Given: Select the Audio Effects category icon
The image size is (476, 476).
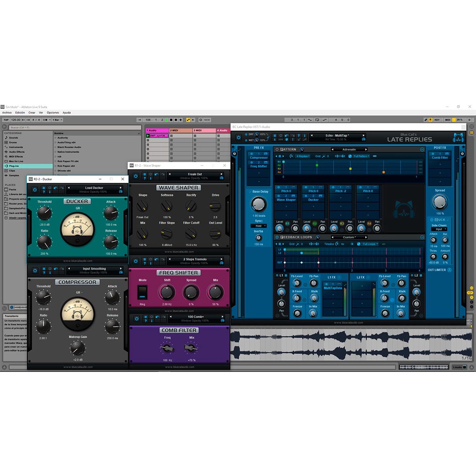Looking at the screenshot, I should pos(6,152).
